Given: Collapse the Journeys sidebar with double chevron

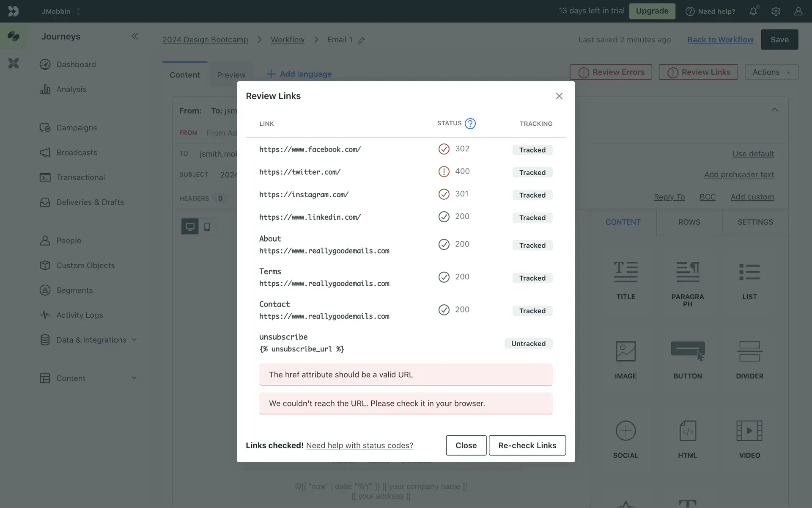Looking at the screenshot, I should [x=134, y=36].
